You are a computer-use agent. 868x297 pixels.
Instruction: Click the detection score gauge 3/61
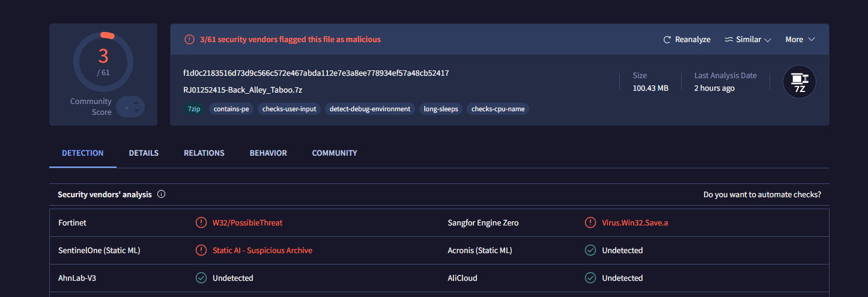[x=103, y=61]
